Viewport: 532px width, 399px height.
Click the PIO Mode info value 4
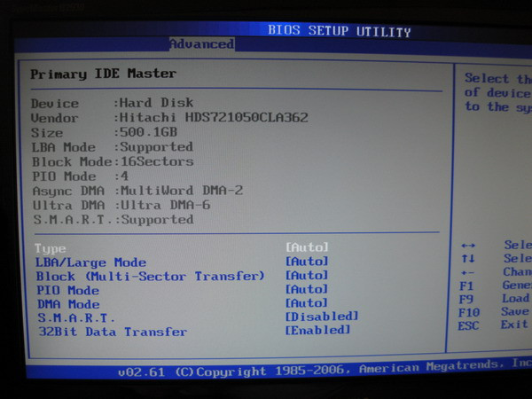[x=124, y=176]
